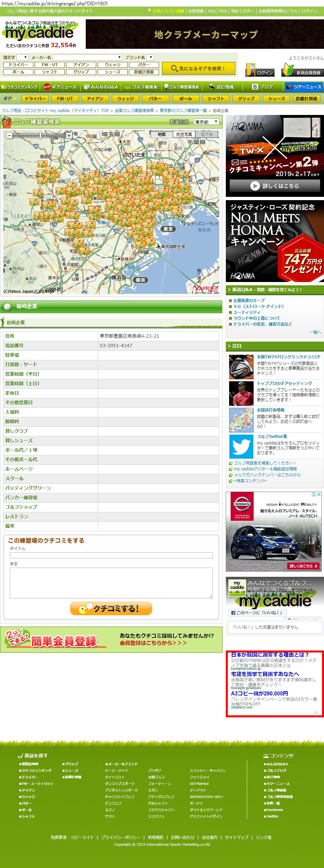Click the map zoom-out minus button
Screen dimensions: 324x868
tap(9, 136)
